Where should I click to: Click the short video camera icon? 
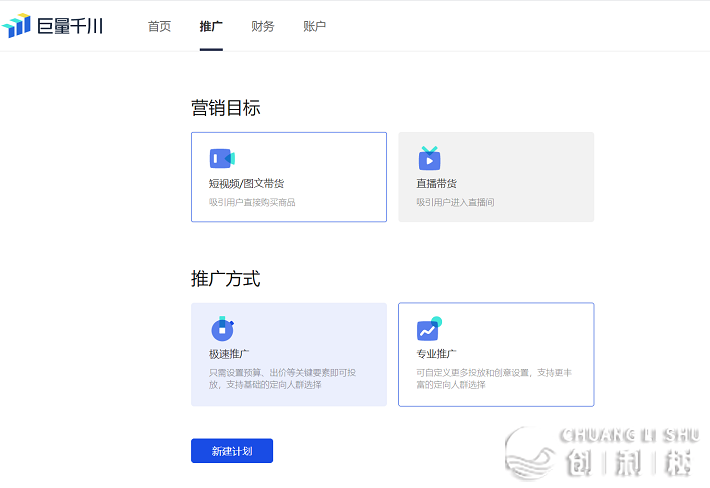[221, 159]
